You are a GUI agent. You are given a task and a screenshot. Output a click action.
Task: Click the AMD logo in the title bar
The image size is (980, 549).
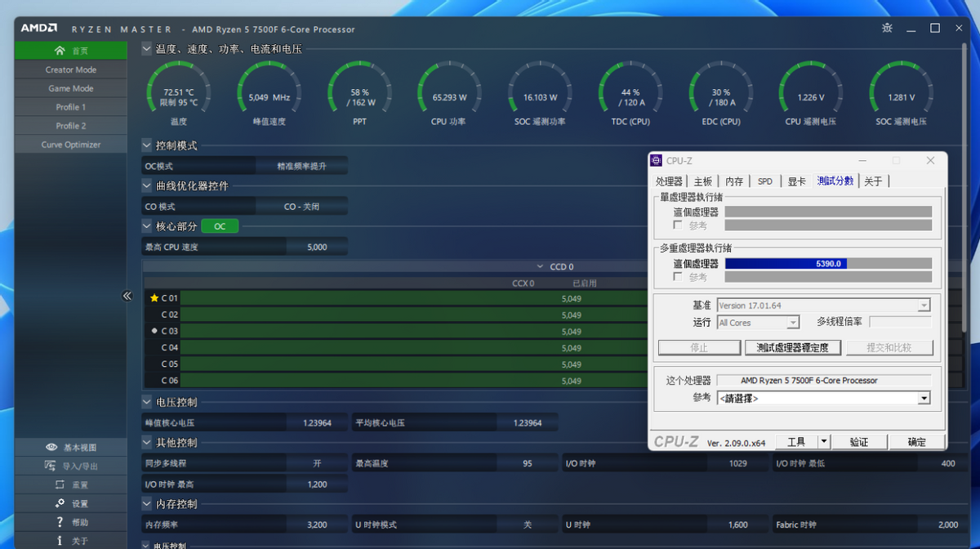[x=39, y=29]
